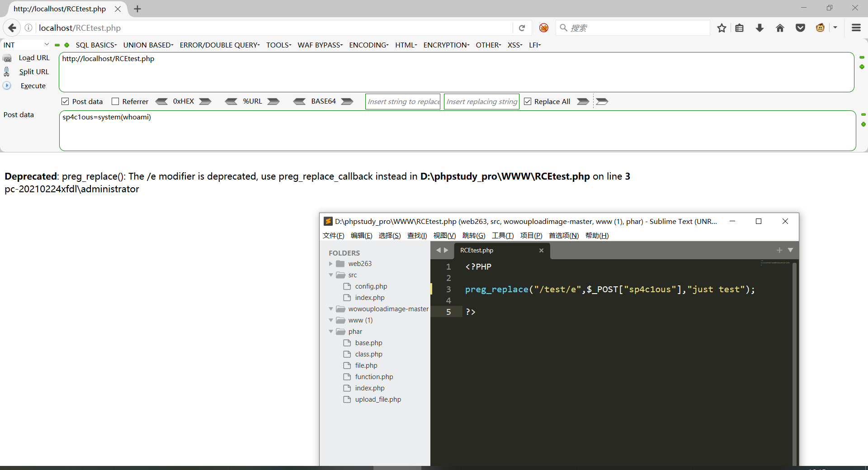Open function.php in Sublime sidebar
Image resolution: width=868 pixels, height=470 pixels.
point(374,377)
